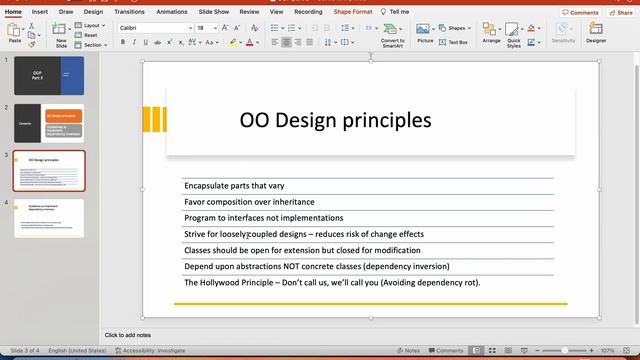Toggle superscript formatting

coord(169,42)
